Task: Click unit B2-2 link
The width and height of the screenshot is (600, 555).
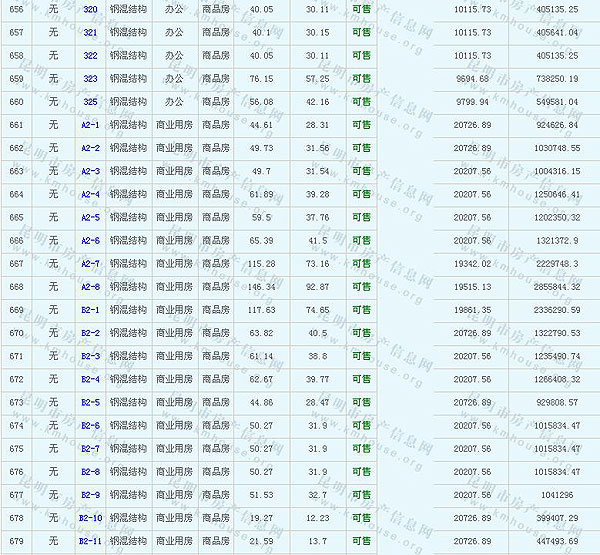Action: pos(90,333)
